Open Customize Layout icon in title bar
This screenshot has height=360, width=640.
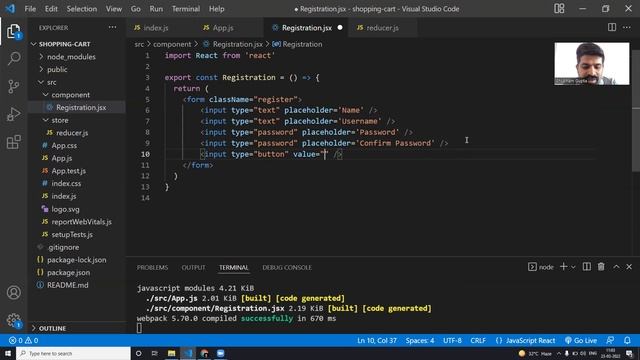[559, 9]
